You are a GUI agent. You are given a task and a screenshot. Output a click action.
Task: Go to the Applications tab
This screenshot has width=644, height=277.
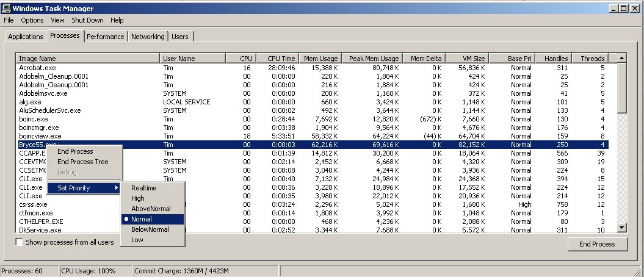click(x=26, y=37)
